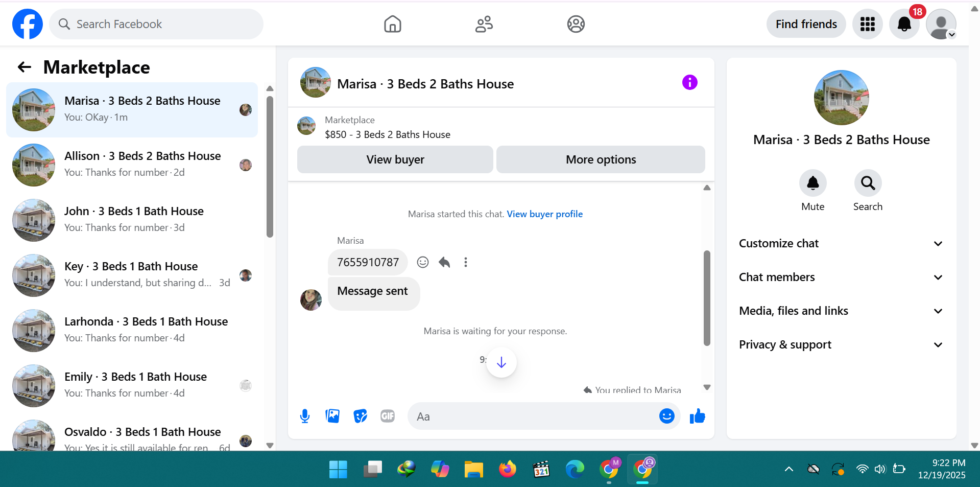The image size is (980, 487).
Task: Choose a GIF
Action: [x=388, y=416]
